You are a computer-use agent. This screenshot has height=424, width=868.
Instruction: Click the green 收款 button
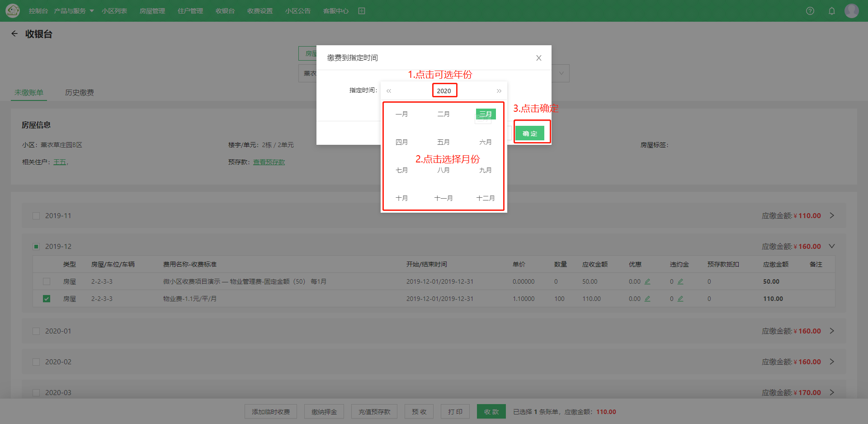coord(491,412)
